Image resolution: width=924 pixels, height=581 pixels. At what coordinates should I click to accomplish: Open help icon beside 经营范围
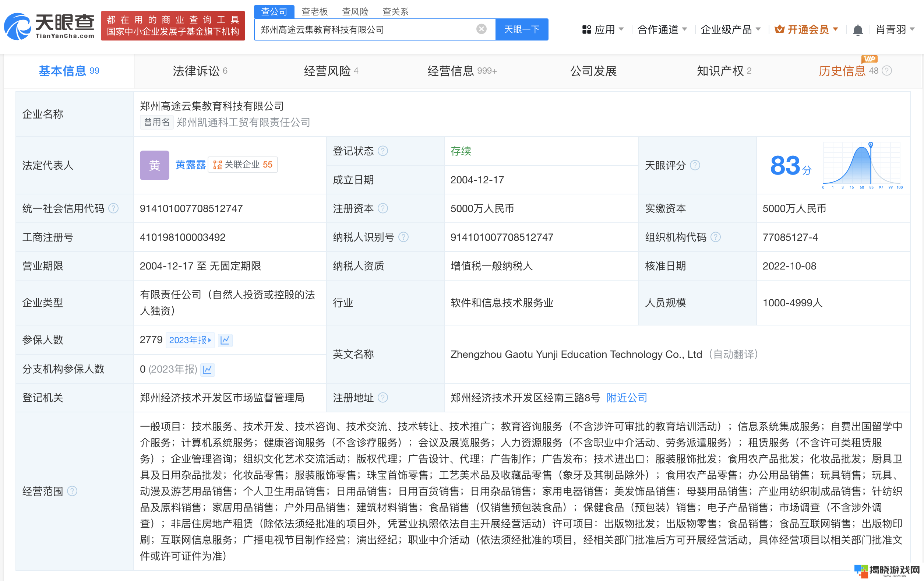point(72,491)
